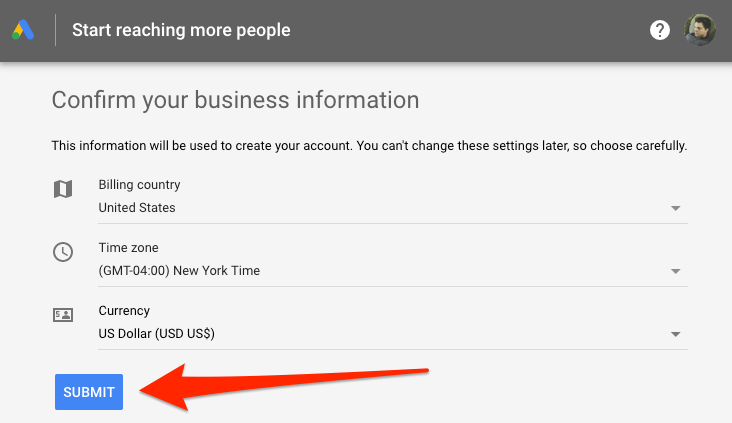
Task: Click the Time zone field label
Action: [128, 247]
